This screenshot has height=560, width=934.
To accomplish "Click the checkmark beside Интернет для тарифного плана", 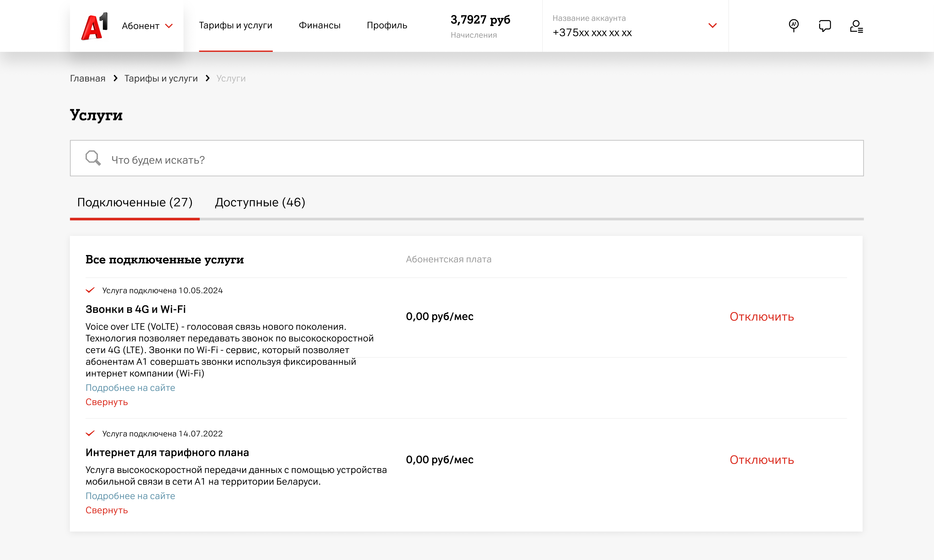I will (x=90, y=433).
